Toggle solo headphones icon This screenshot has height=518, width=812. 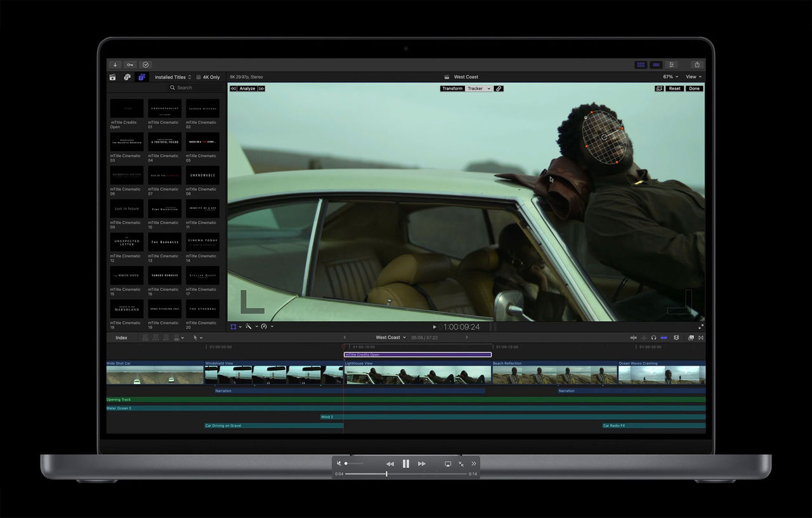[x=653, y=338]
